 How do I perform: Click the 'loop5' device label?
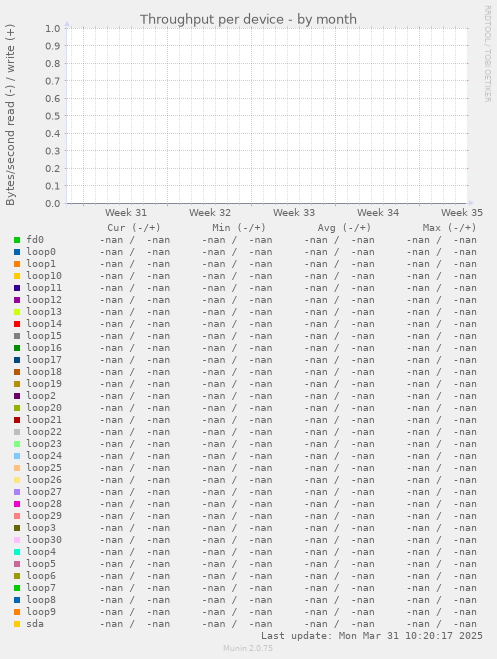[x=41, y=564]
